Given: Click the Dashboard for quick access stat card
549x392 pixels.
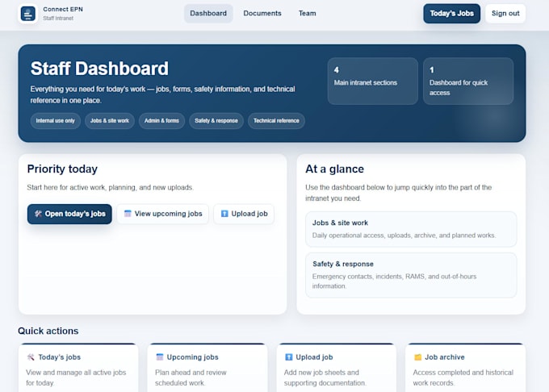Looking at the screenshot, I should (468, 81).
